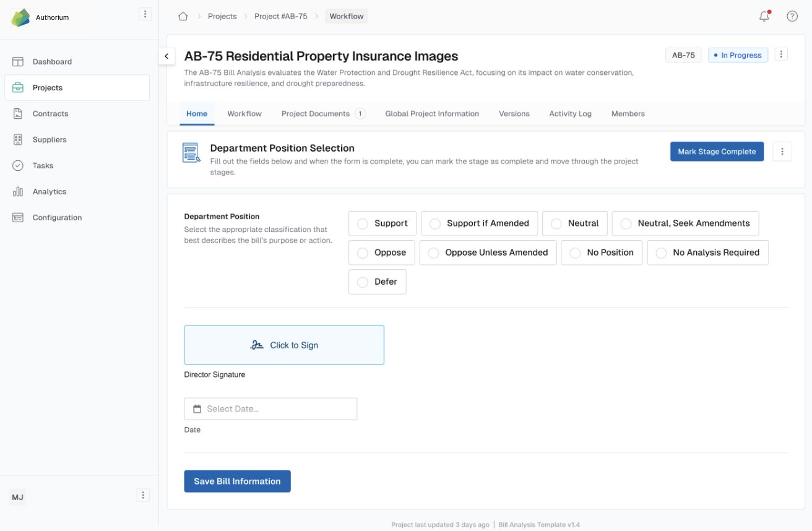812x531 pixels.
Task: Open the Configuration section
Action: coord(57,218)
